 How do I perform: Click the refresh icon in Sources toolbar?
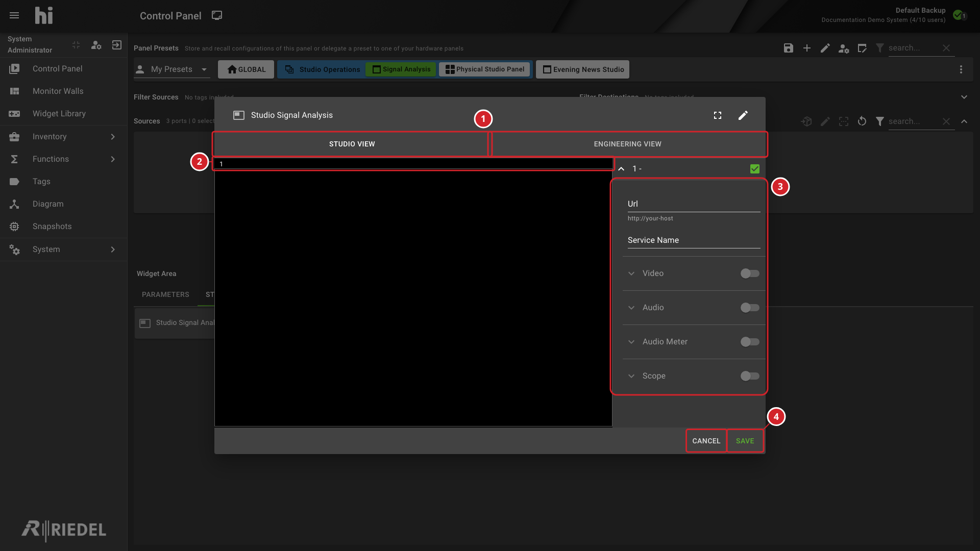coord(862,121)
